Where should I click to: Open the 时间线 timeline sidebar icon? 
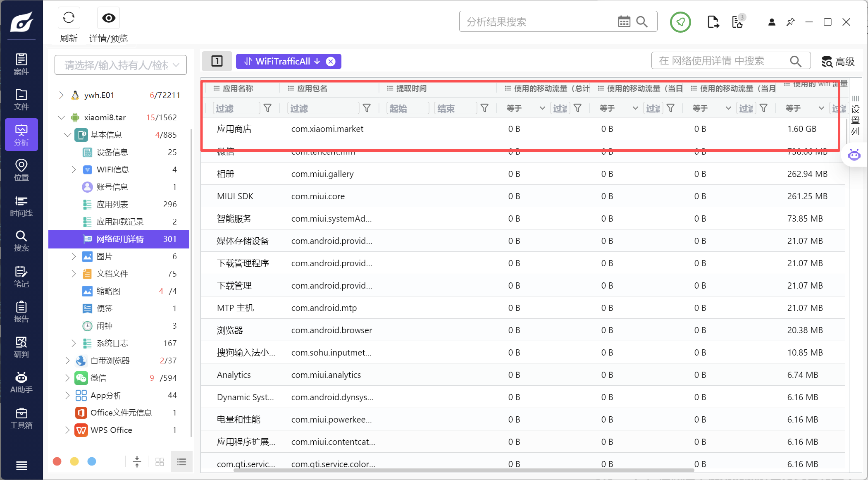coord(21,206)
